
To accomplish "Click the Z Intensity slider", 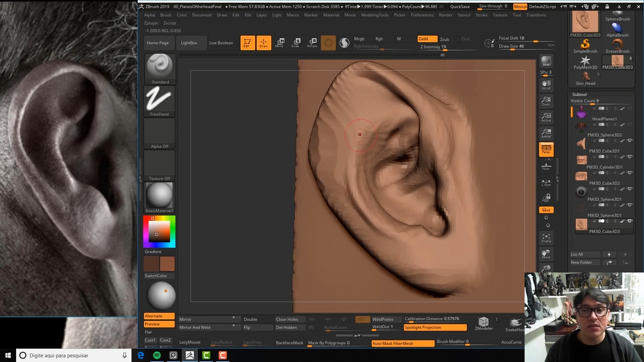I will pos(433,47).
